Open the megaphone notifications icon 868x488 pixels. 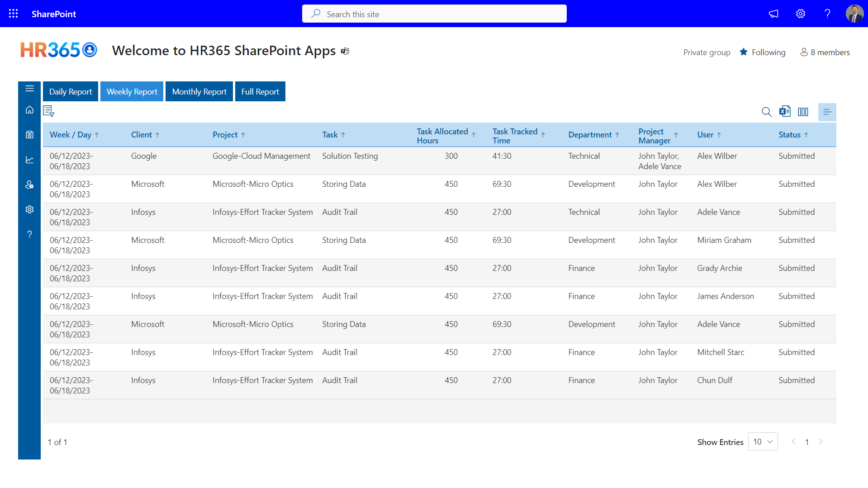tap(773, 14)
